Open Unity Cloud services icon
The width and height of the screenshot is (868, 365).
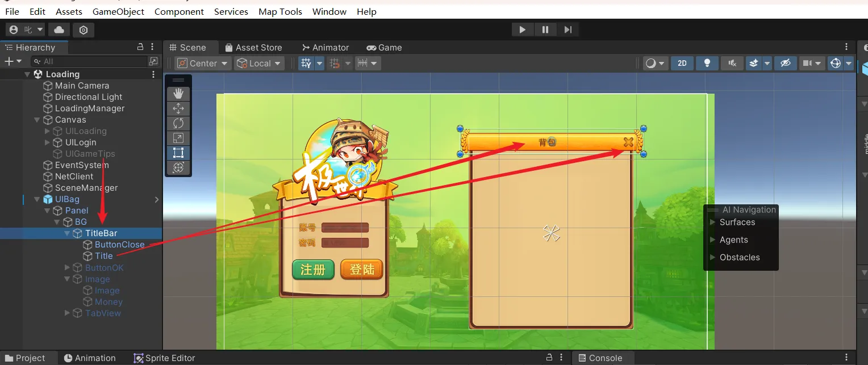tap(59, 30)
